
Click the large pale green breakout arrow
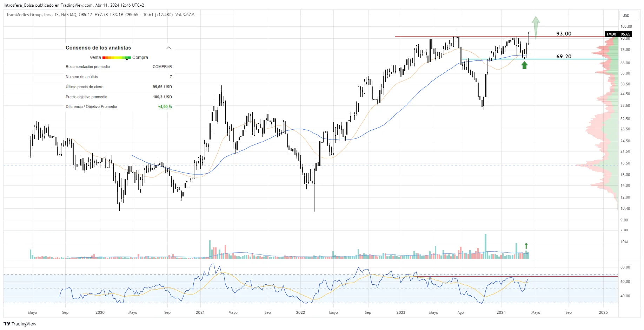pyautogui.click(x=536, y=26)
